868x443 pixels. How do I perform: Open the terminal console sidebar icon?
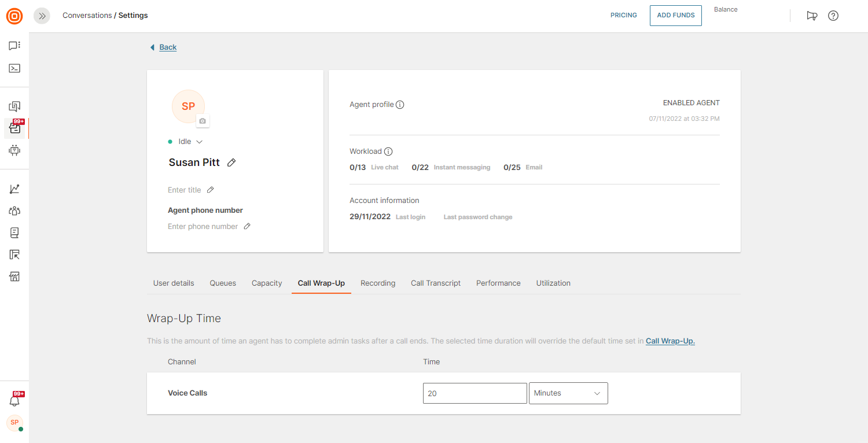tap(14, 68)
